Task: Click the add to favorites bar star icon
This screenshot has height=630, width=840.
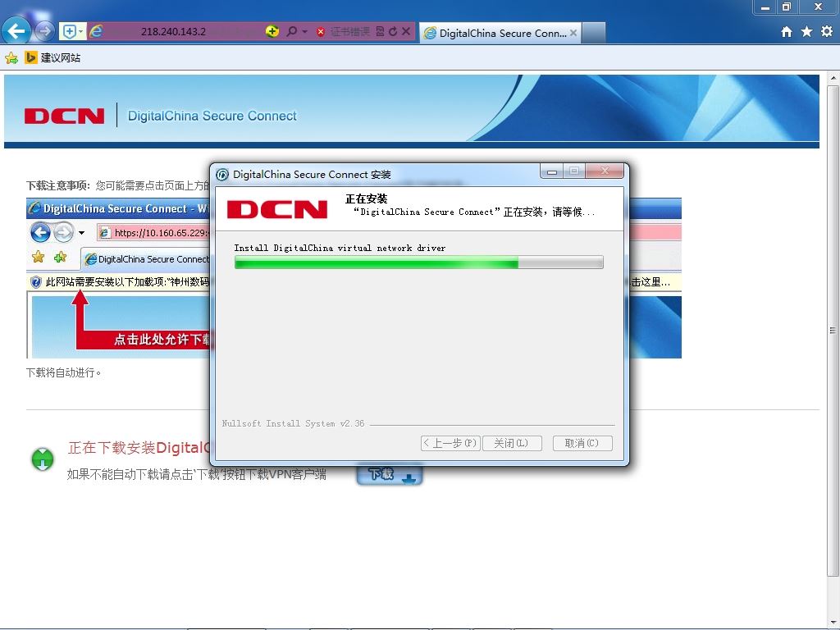Action: click(11, 58)
